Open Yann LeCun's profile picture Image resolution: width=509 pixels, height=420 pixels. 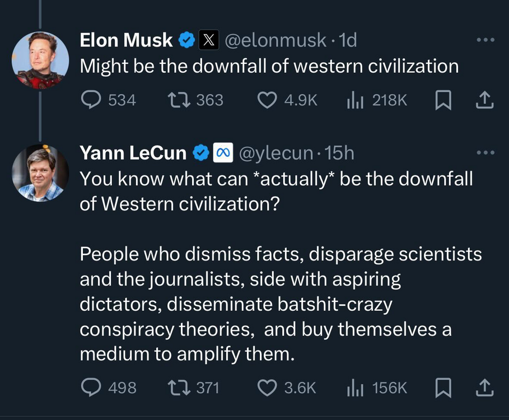[x=40, y=172]
